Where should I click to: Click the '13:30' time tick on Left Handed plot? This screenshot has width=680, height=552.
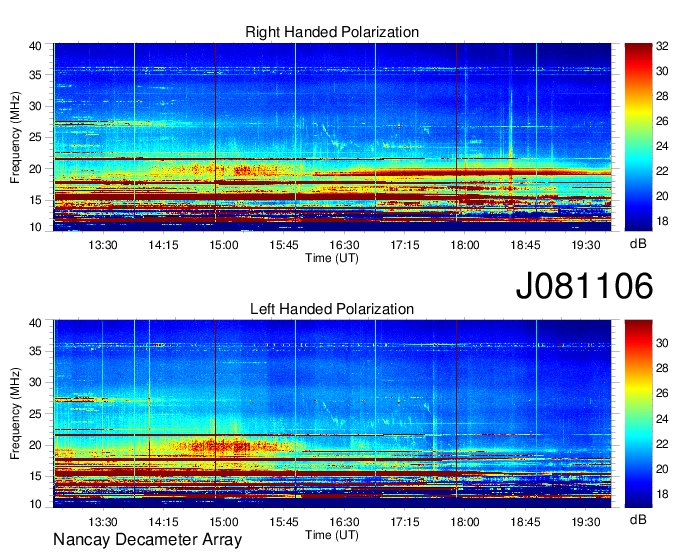103,522
